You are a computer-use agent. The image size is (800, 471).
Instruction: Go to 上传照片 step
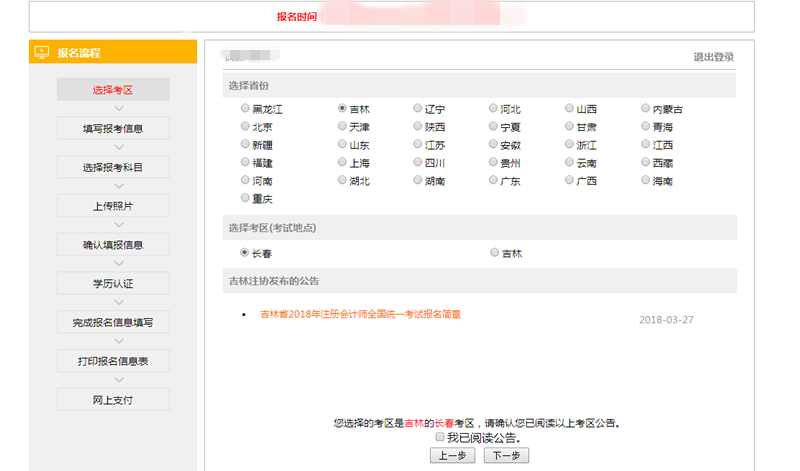[113, 206]
